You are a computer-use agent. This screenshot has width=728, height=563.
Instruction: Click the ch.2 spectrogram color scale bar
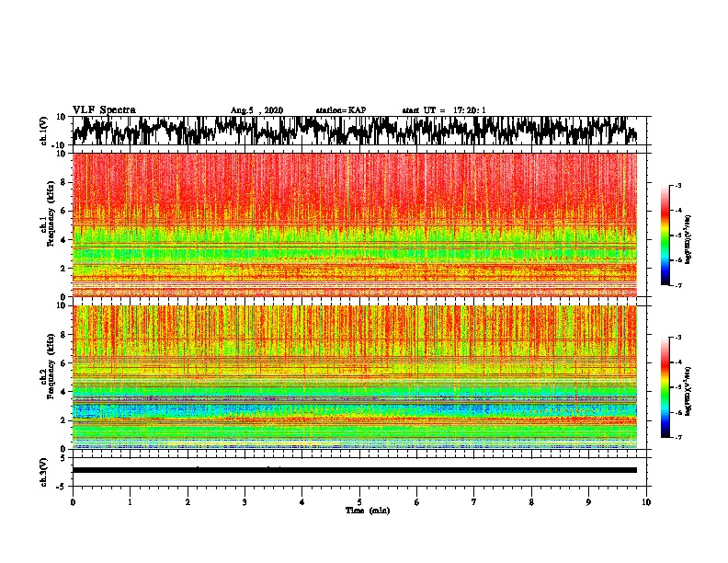[665, 387]
